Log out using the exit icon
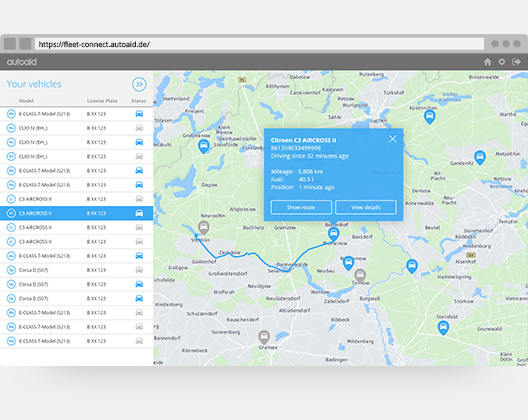The width and height of the screenshot is (528, 420). pyautogui.click(x=516, y=62)
